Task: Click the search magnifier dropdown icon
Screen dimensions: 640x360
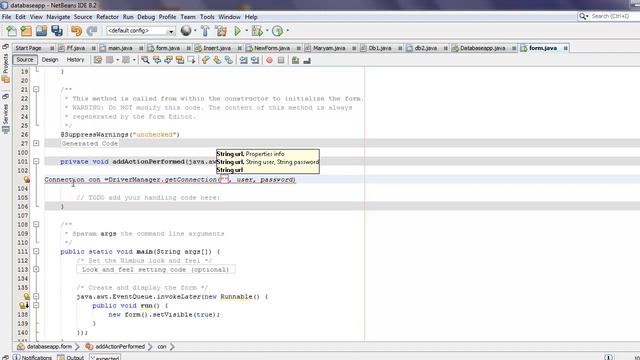Action: [x=583, y=16]
